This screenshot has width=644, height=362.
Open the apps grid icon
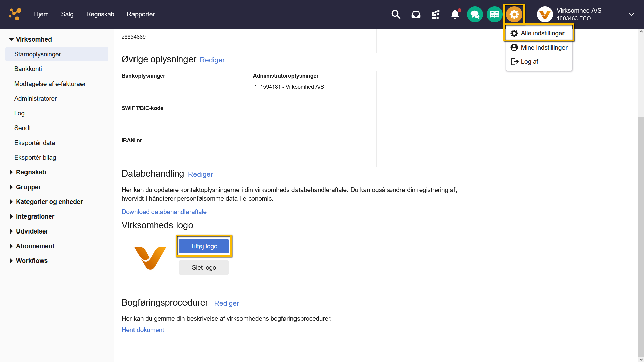pos(435,14)
